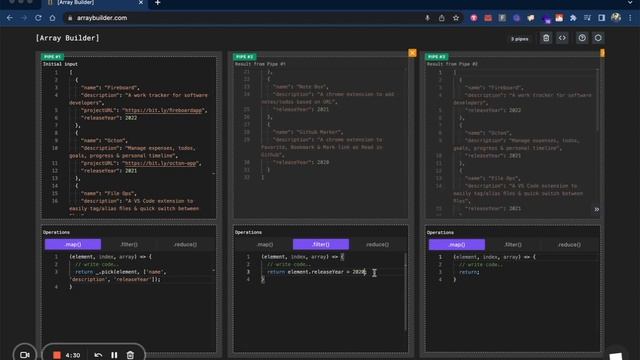
Task: Select .reduce() tab in Pipe #2 Operations
Action: click(377, 244)
